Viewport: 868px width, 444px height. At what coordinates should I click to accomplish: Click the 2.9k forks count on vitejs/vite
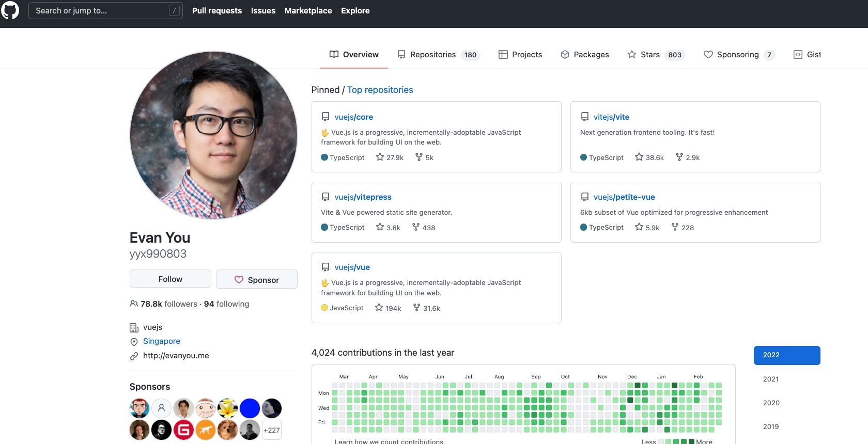(688, 157)
